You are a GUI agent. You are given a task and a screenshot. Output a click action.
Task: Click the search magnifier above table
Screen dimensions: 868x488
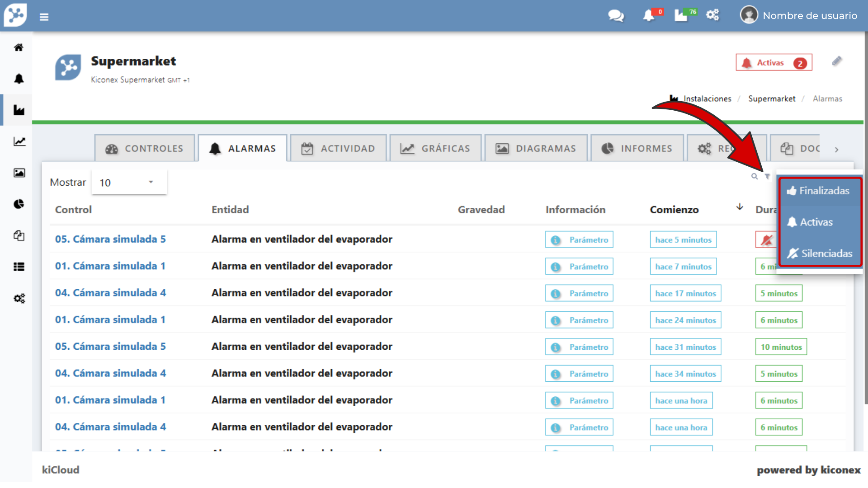[754, 177]
